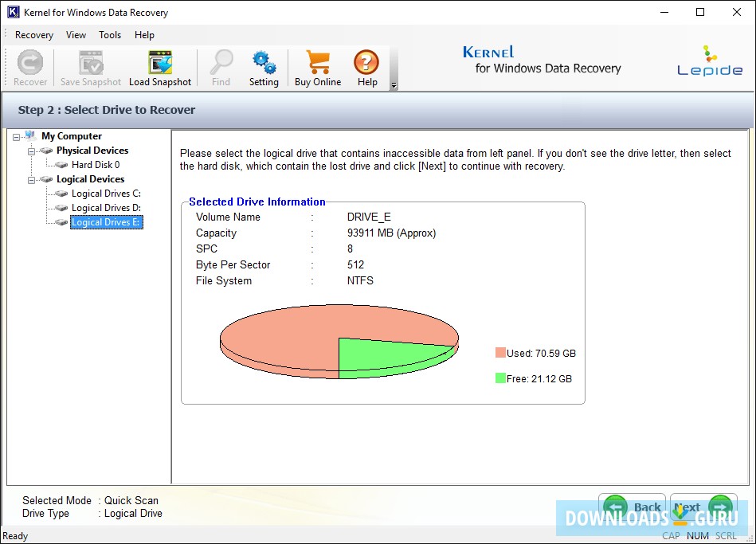The width and height of the screenshot is (756, 544).
Task: Select Logical Drives E: in tree
Action: (x=107, y=222)
